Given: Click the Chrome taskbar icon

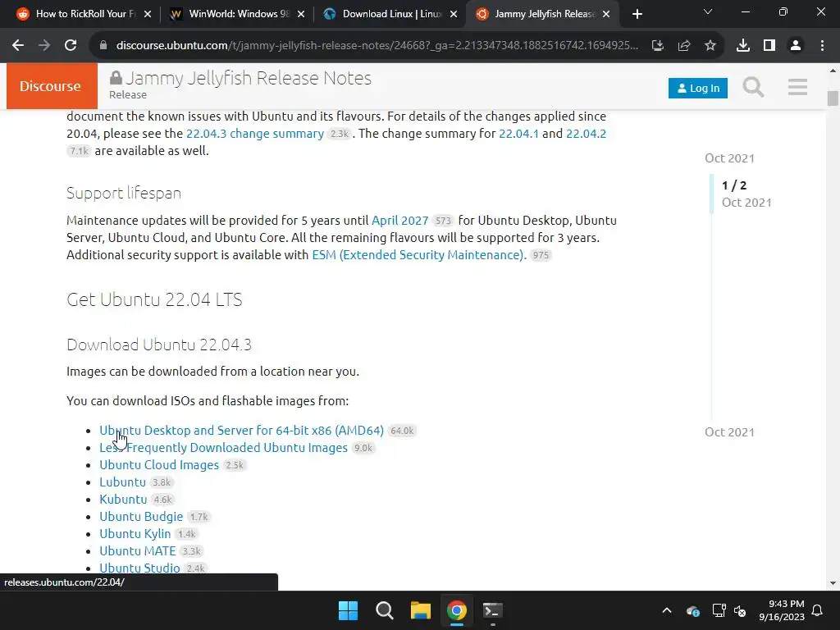Looking at the screenshot, I should click(456, 610).
